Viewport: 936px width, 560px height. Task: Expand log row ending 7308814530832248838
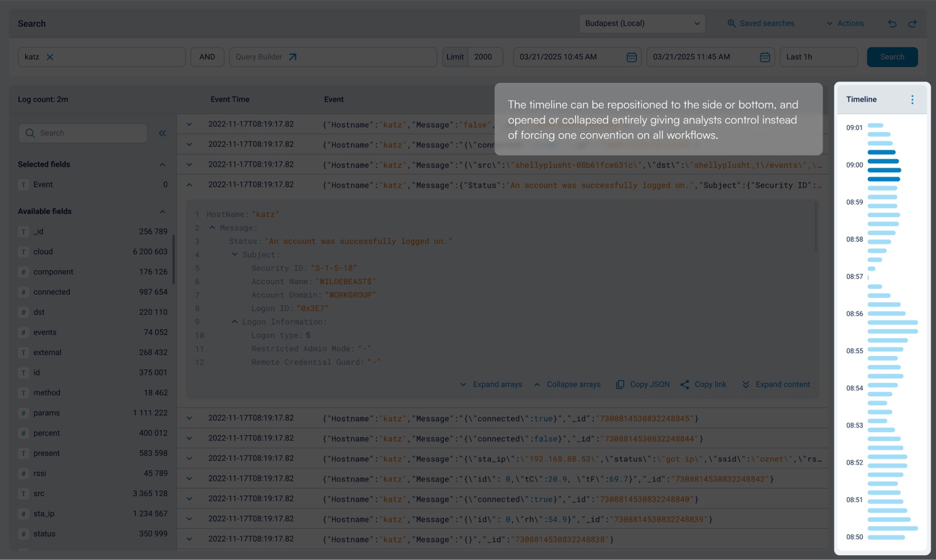[x=189, y=539]
